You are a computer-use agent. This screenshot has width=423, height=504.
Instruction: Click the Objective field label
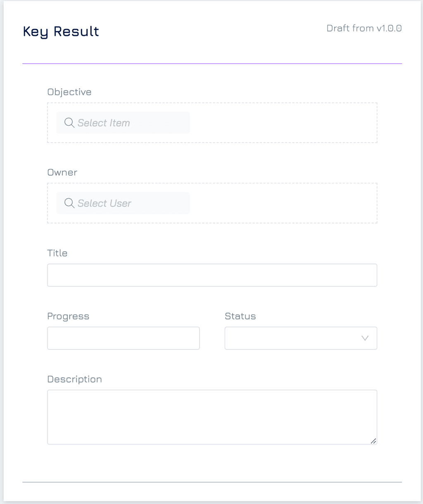coord(69,92)
